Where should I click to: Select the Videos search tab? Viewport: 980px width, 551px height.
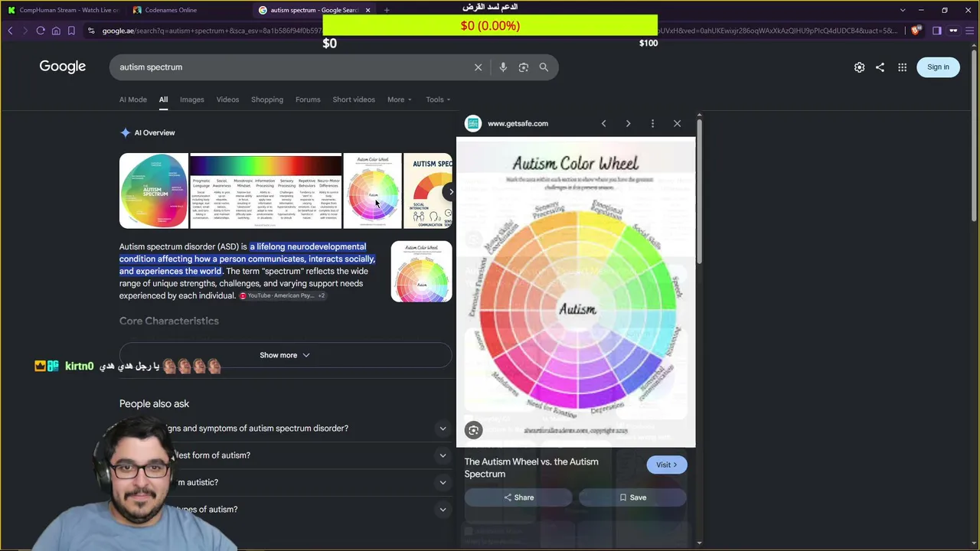pyautogui.click(x=227, y=99)
